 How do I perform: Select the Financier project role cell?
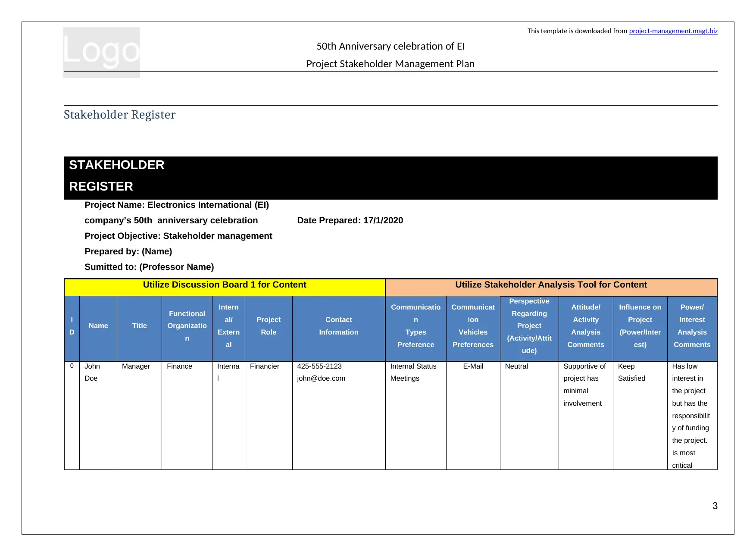(x=269, y=415)
